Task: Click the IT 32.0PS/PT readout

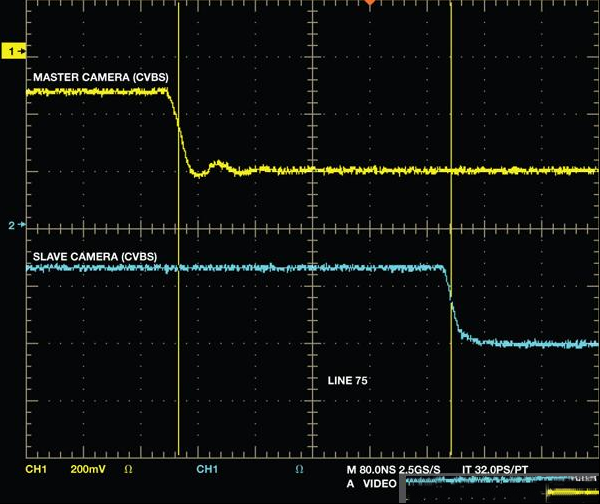Action: [495, 470]
